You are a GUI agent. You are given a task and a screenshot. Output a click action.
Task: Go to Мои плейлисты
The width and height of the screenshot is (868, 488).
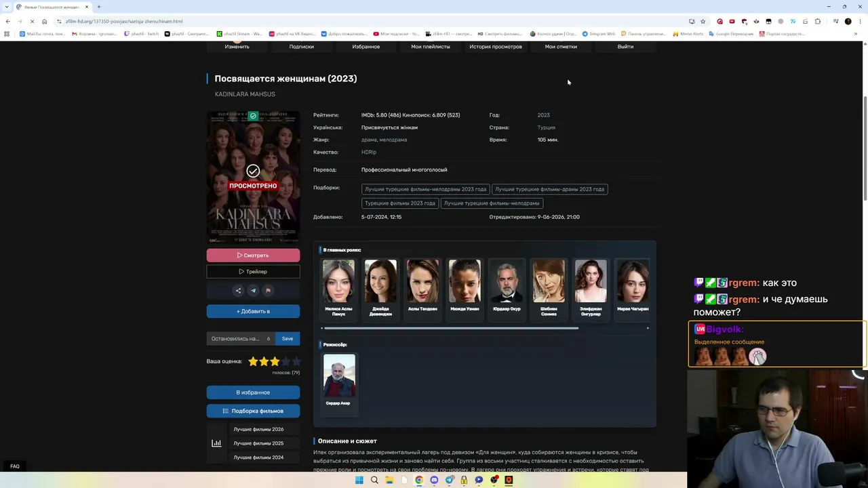(431, 47)
